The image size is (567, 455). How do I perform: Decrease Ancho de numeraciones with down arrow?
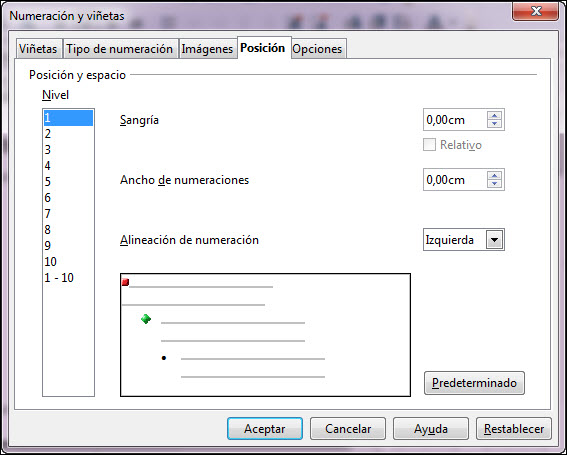coord(494,184)
